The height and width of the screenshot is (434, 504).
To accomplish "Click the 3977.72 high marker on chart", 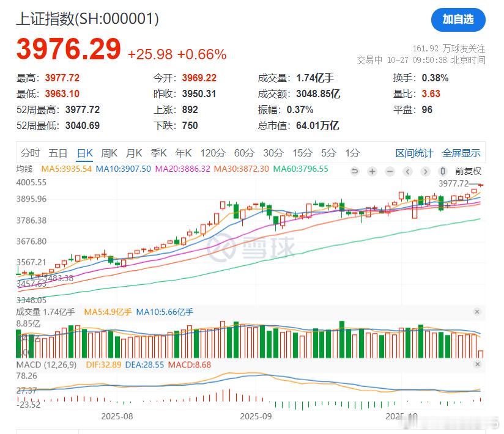I will (454, 184).
